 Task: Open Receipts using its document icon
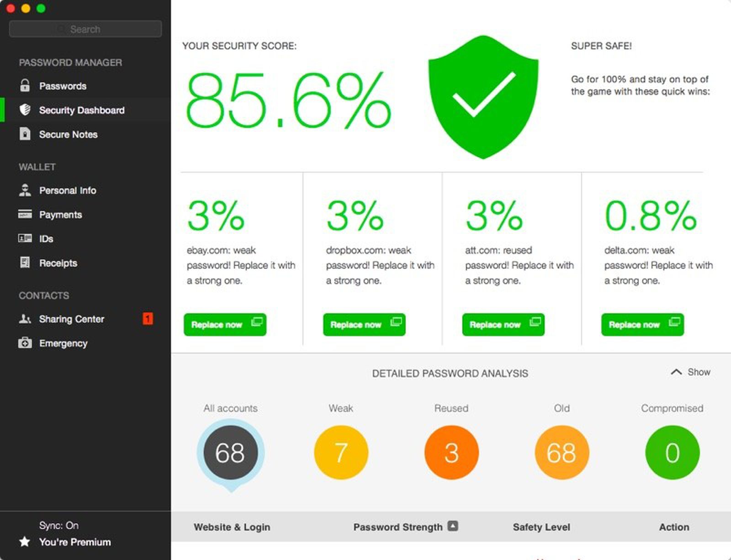tap(24, 263)
